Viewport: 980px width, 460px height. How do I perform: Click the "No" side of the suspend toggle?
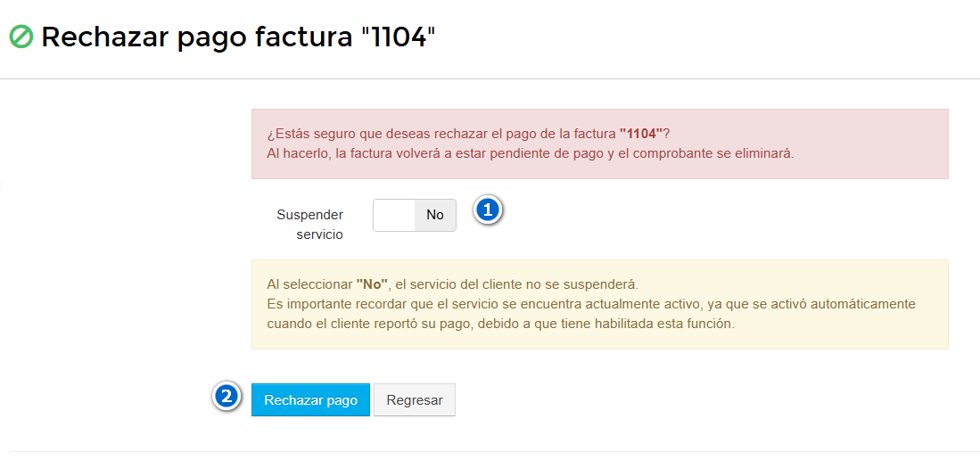(x=435, y=215)
